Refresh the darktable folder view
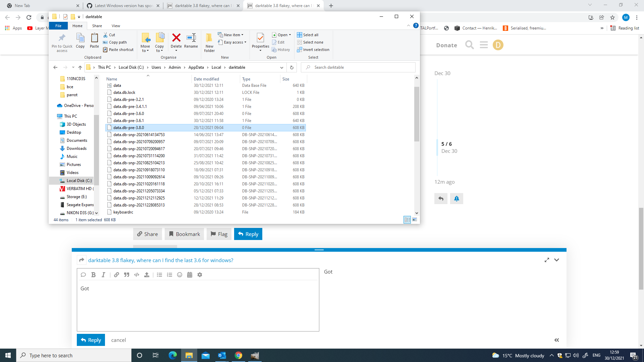The image size is (644, 362). click(292, 67)
